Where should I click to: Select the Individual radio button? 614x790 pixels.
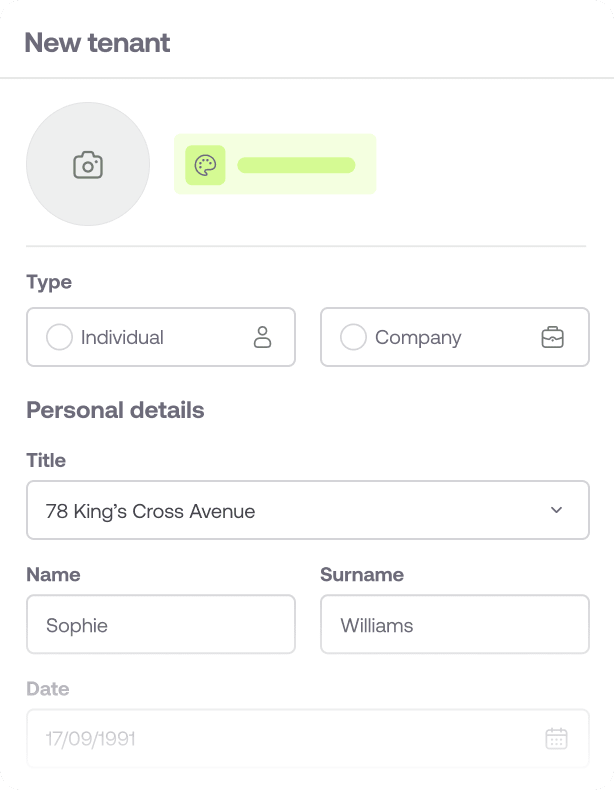pos(59,337)
